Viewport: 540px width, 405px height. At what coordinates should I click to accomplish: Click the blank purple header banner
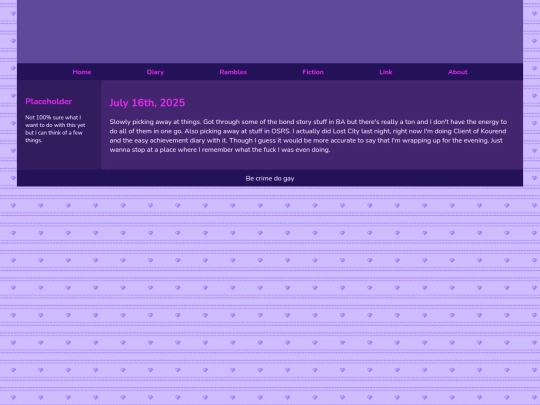click(270, 31)
